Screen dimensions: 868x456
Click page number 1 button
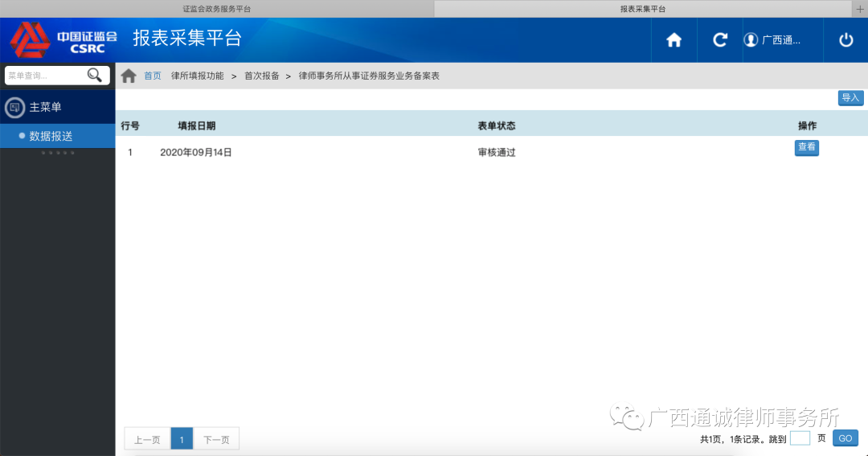coord(182,439)
